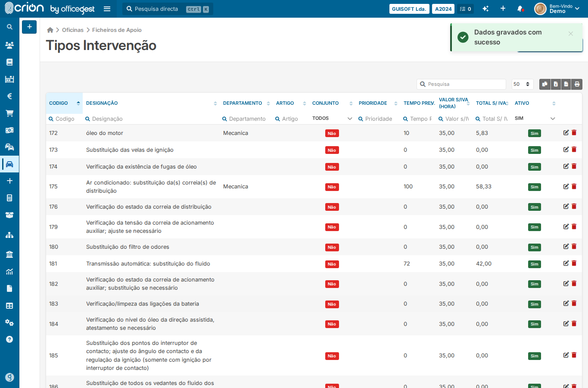Open the bank building sidebar icon
The width and height of the screenshot is (588, 388).
pos(9,254)
